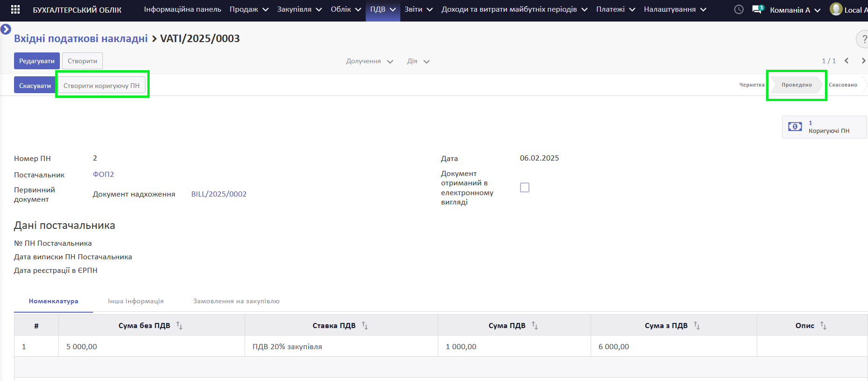The image size is (868, 381).
Task: Expand Доходи та витрати майбутніх періодів menu
Action: coord(514,9)
